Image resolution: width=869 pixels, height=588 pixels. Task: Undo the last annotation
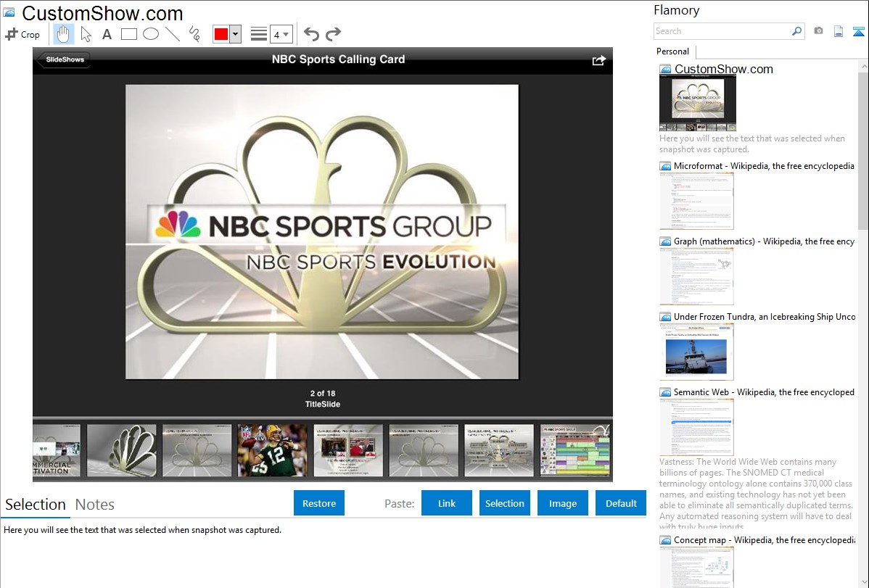click(311, 34)
